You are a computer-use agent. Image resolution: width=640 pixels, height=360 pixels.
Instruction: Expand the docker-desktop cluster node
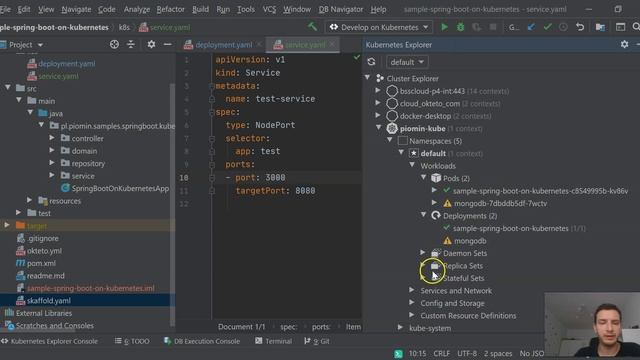click(378, 116)
